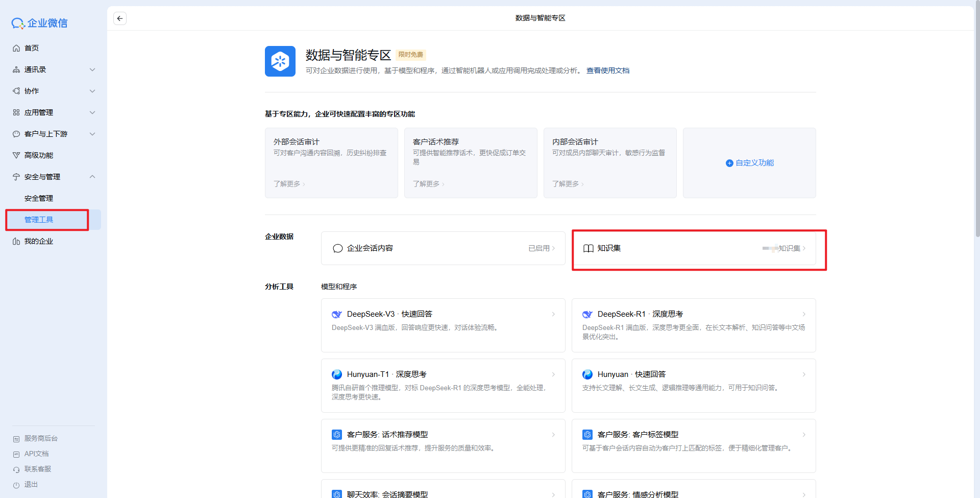Screen dimensions: 980x498
Task: Click the vertical page scrollbar
Action: pos(976,123)
